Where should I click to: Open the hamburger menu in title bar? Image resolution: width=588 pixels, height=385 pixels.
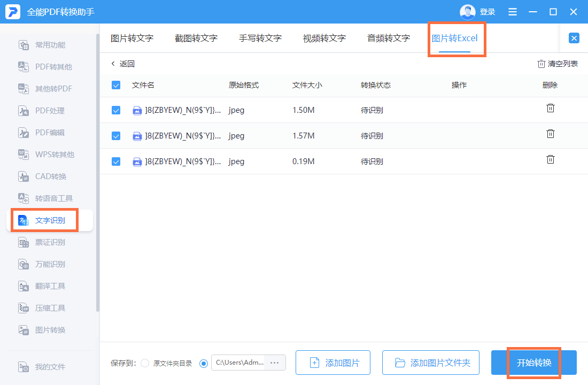(x=512, y=12)
